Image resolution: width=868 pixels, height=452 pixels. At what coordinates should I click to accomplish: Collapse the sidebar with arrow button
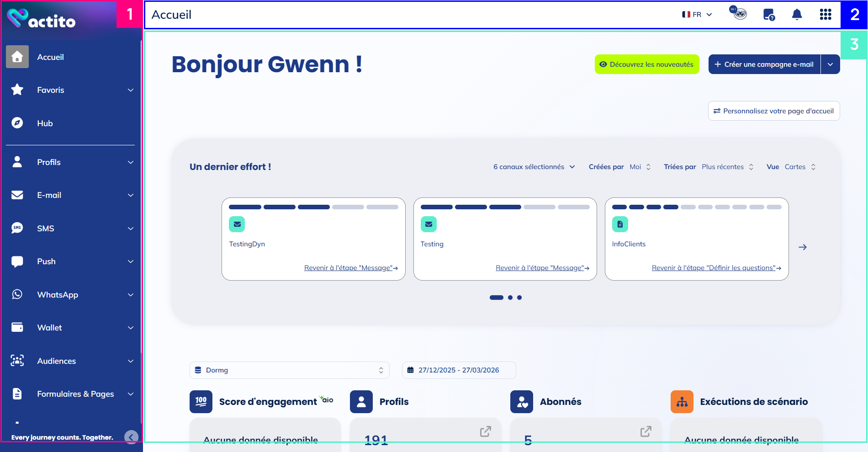131,437
